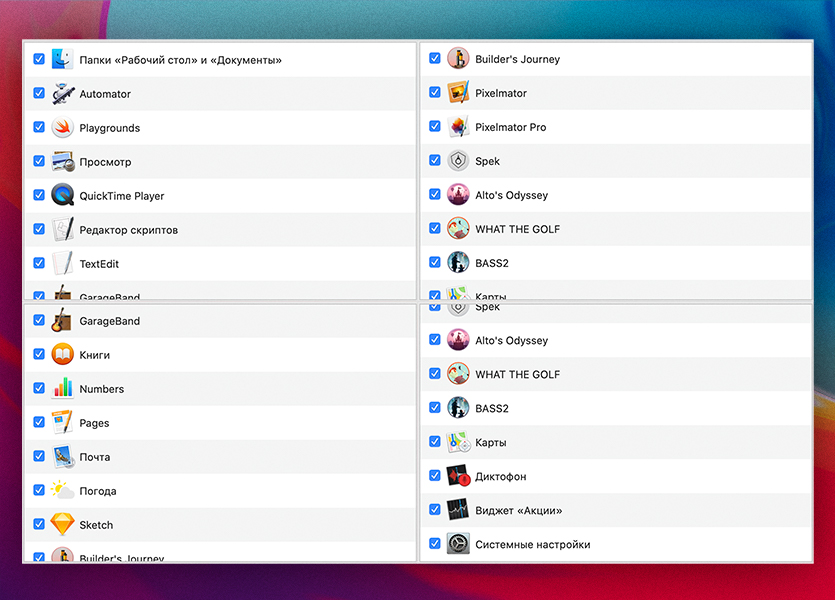The width and height of the screenshot is (835, 600).
Task: Select the Numbers bar chart icon
Action: [x=63, y=389]
